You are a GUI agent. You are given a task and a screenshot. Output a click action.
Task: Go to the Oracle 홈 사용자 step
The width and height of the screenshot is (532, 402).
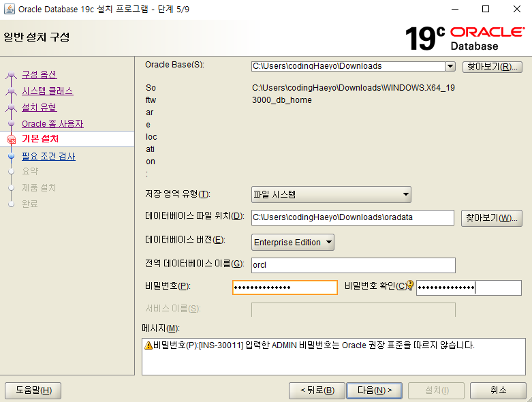tap(52, 123)
